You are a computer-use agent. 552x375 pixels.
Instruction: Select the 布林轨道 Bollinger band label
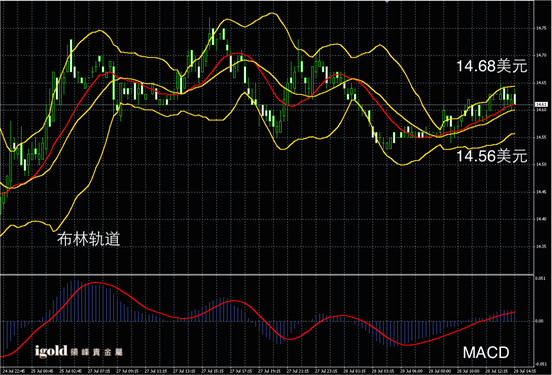click(x=88, y=239)
